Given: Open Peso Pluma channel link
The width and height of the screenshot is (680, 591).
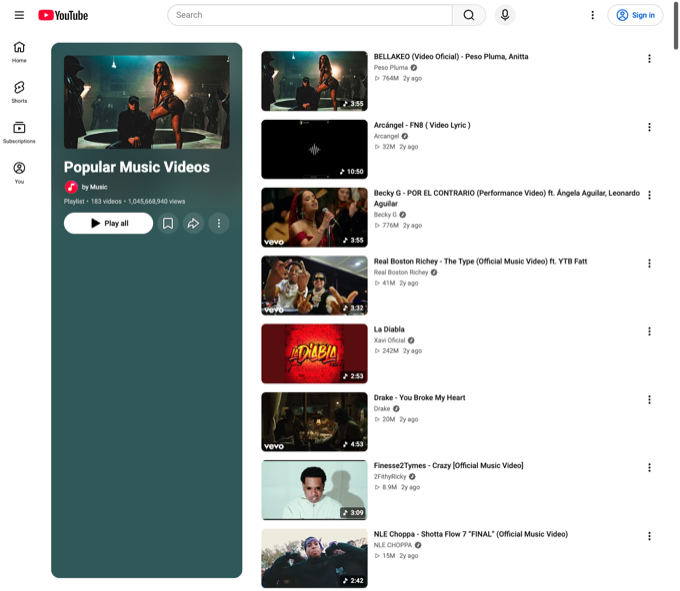Looking at the screenshot, I should click(x=391, y=68).
